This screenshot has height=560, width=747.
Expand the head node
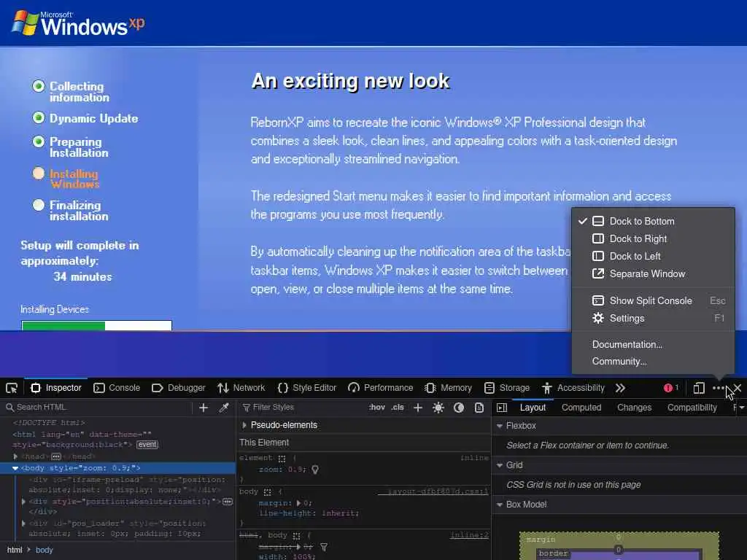click(16, 456)
